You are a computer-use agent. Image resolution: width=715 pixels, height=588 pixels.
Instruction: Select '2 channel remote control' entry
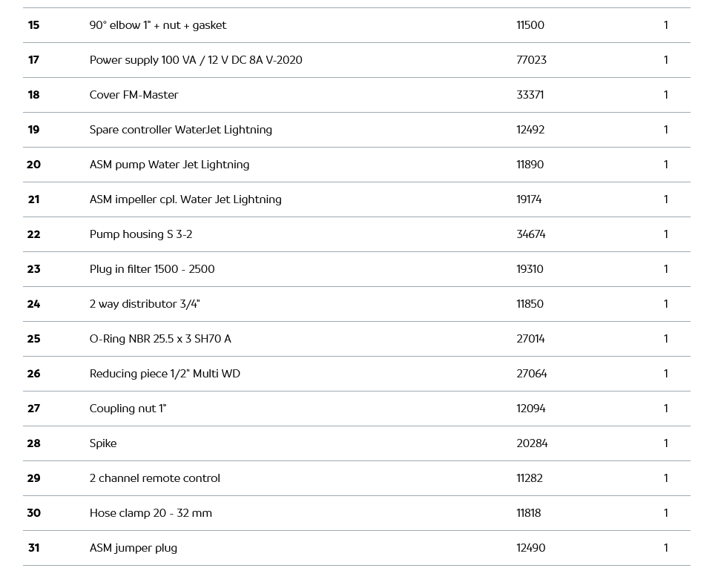(x=154, y=478)
